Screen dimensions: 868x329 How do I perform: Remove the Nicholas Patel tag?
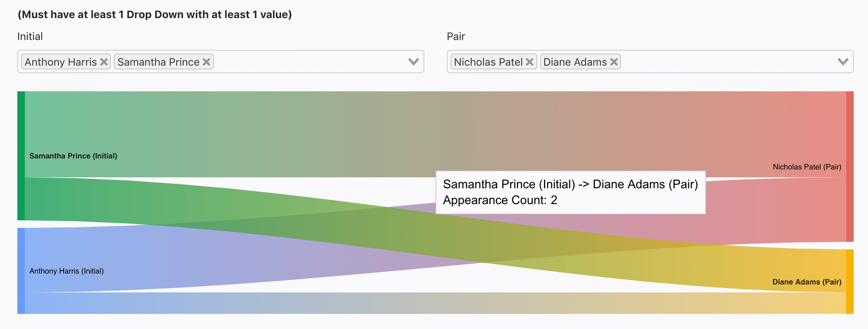[x=530, y=62]
